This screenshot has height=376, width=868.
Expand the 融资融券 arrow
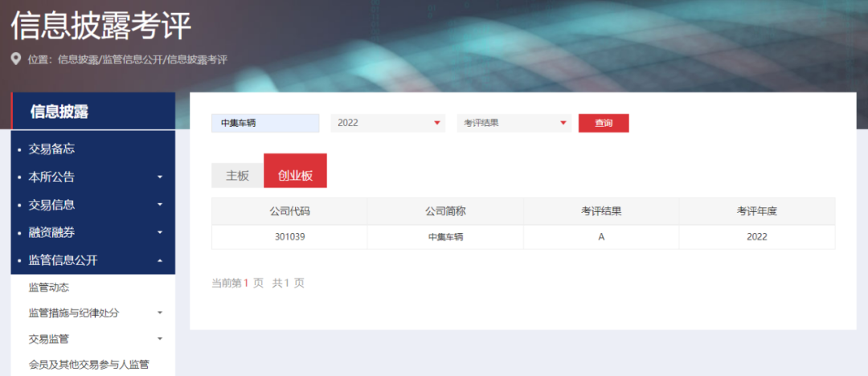(x=160, y=232)
